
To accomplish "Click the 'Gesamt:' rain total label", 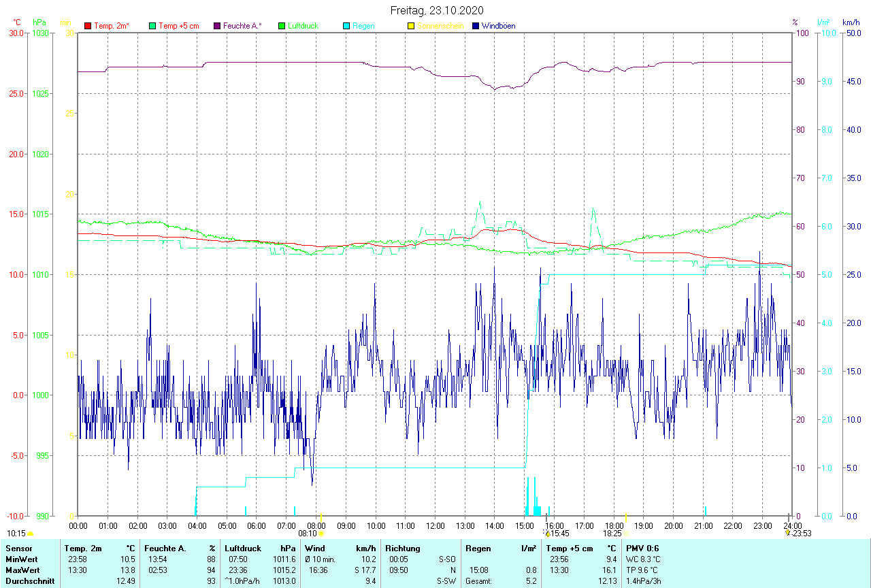I will 480,581.
